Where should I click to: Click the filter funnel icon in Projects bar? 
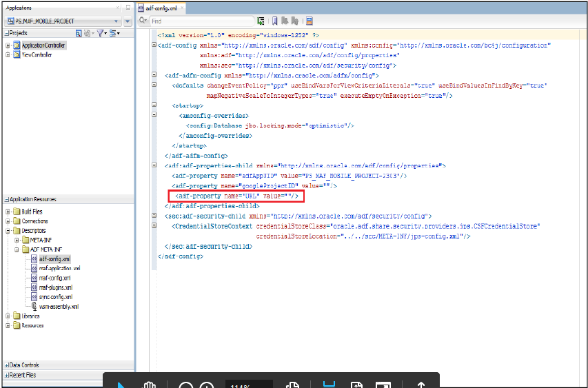(x=100, y=33)
